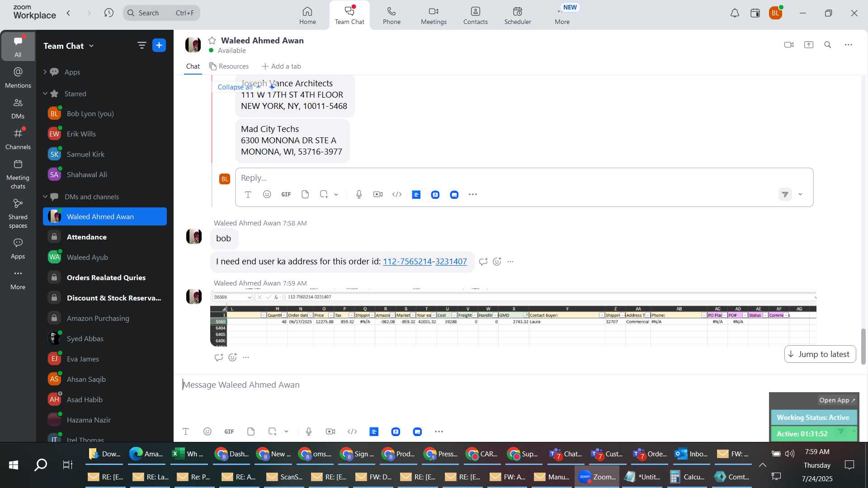This screenshot has width=868, height=488.
Task: Open Meeting chats in sidebar
Action: click(18, 174)
